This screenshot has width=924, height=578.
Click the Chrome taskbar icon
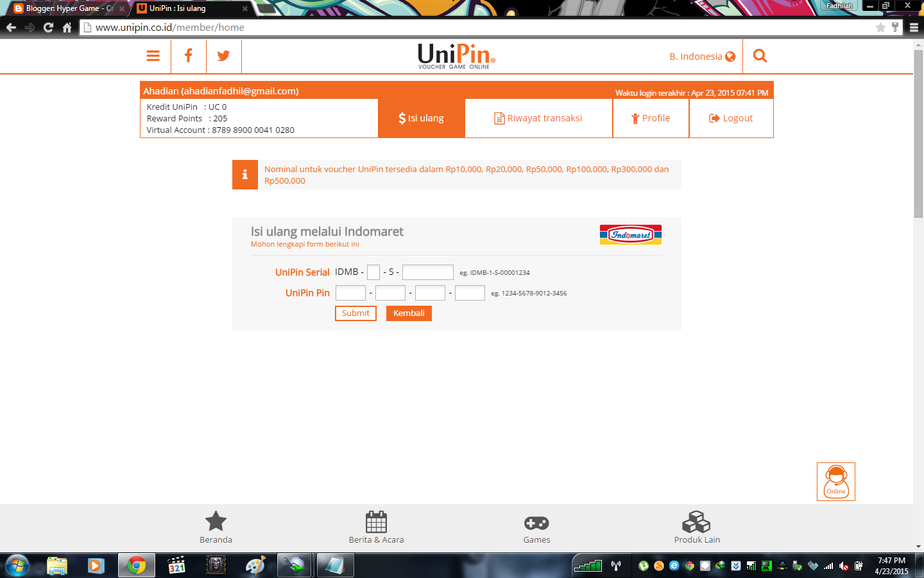[136, 566]
